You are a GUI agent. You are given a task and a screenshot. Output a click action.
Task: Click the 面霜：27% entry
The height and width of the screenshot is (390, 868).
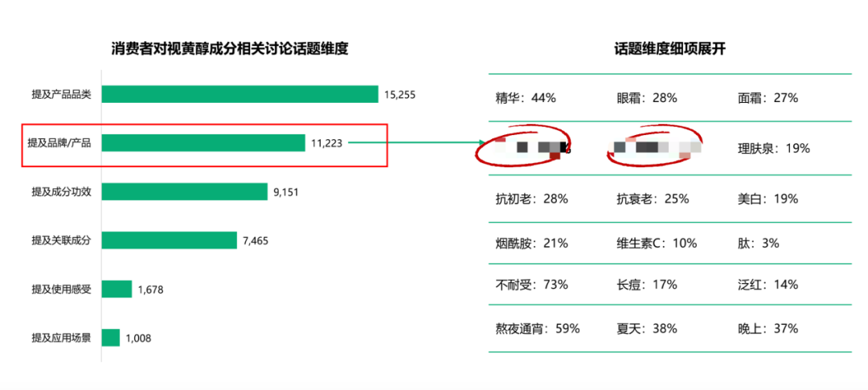768,98
